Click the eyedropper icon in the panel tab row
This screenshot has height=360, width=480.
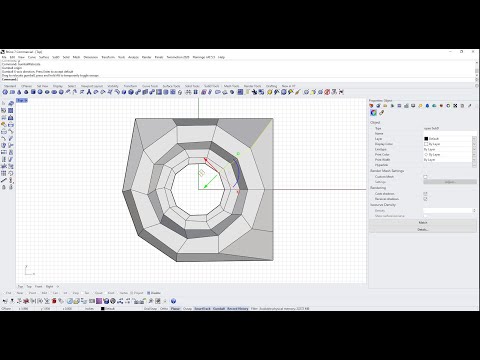click(470, 106)
